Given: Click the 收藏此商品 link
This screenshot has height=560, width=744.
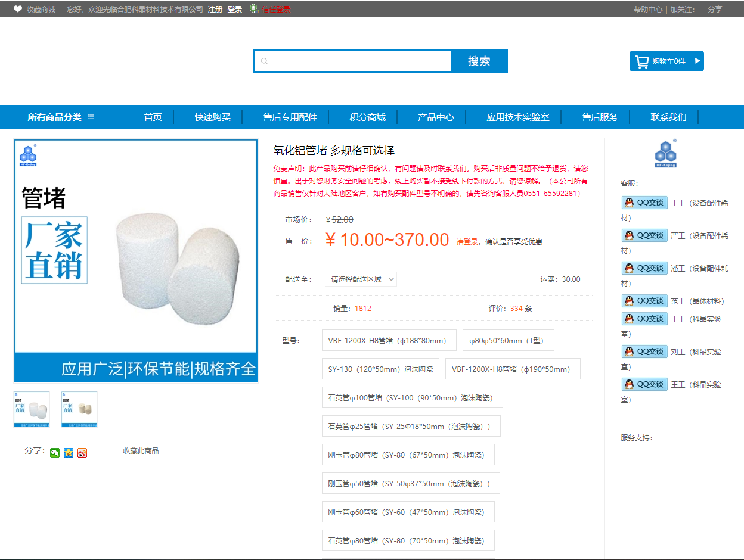Looking at the screenshot, I should pyautogui.click(x=141, y=451).
